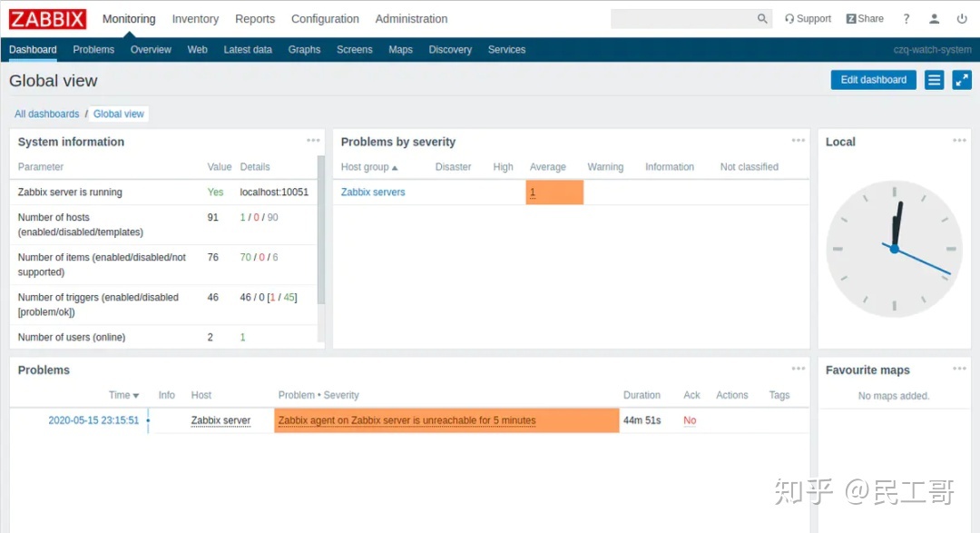Click the Zabbix server host link
The height and width of the screenshot is (533, 980).
pos(220,420)
